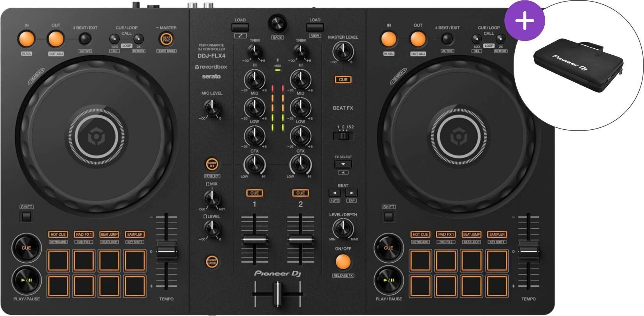Click channel 2 LOW EQ knob
The width and height of the screenshot is (644, 316).
pos(300,136)
